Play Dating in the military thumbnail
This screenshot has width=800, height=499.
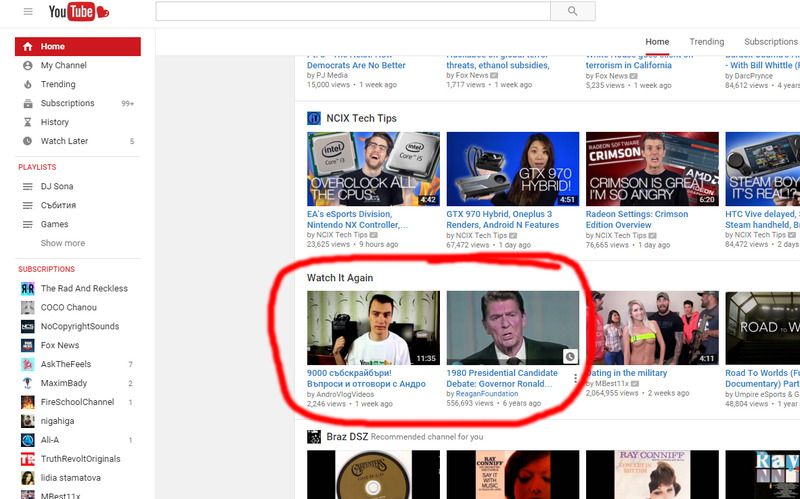pos(654,328)
